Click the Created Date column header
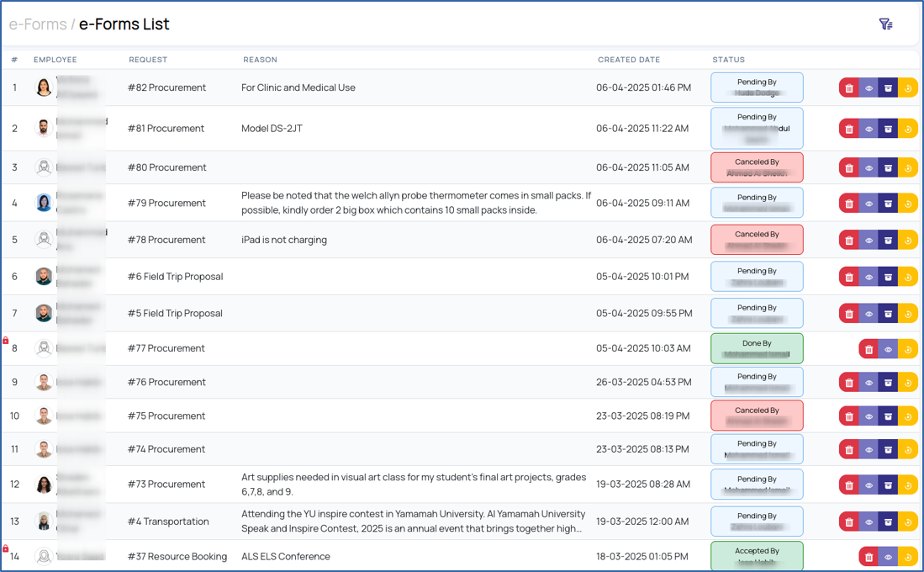This screenshot has height=572, width=924. pyautogui.click(x=628, y=60)
